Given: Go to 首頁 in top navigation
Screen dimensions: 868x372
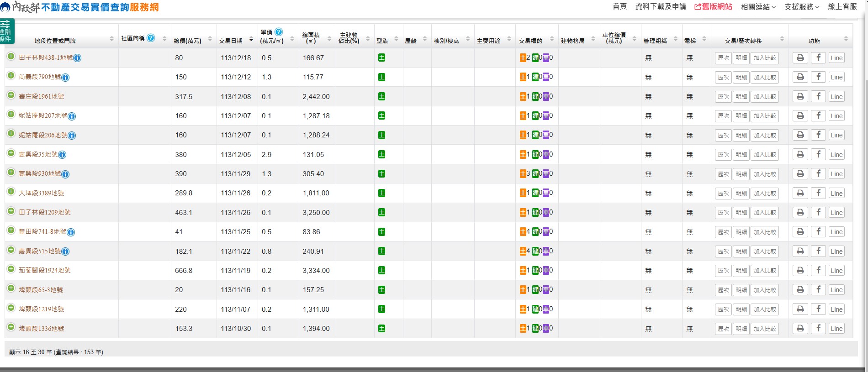Looking at the screenshot, I should click(x=619, y=6).
